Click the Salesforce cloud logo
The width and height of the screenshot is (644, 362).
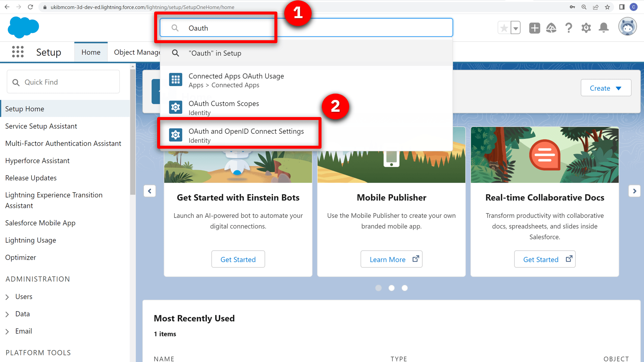click(23, 27)
